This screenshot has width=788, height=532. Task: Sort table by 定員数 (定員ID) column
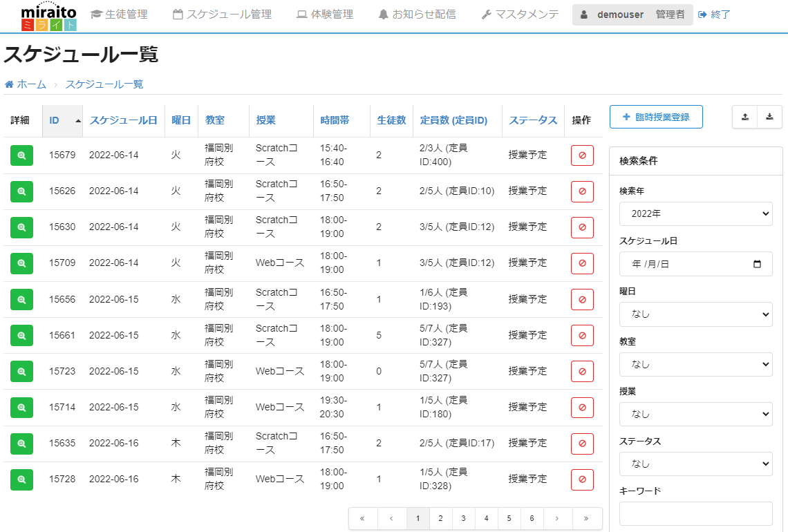pos(458,121)
